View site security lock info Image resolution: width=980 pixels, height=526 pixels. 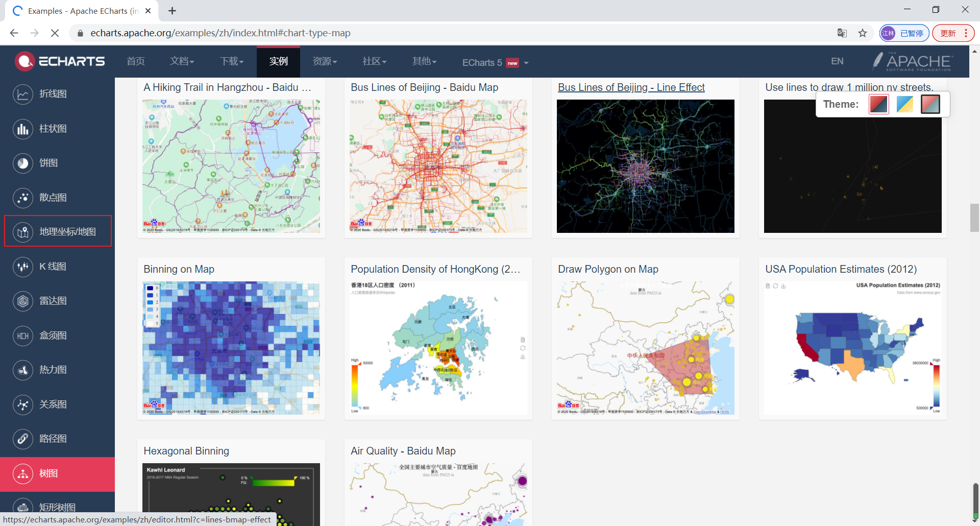80,33
